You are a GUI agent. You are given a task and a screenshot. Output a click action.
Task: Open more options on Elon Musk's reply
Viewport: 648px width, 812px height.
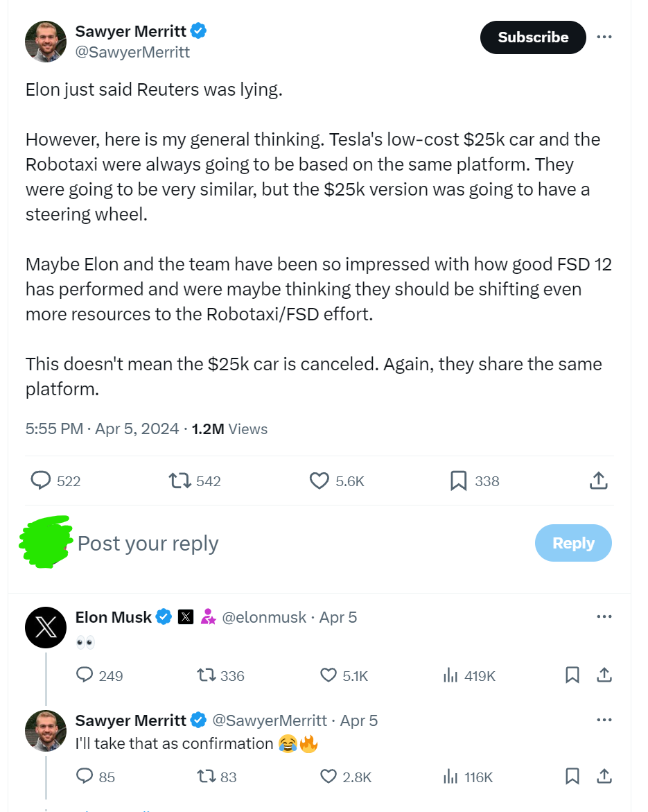pos(604,616)
